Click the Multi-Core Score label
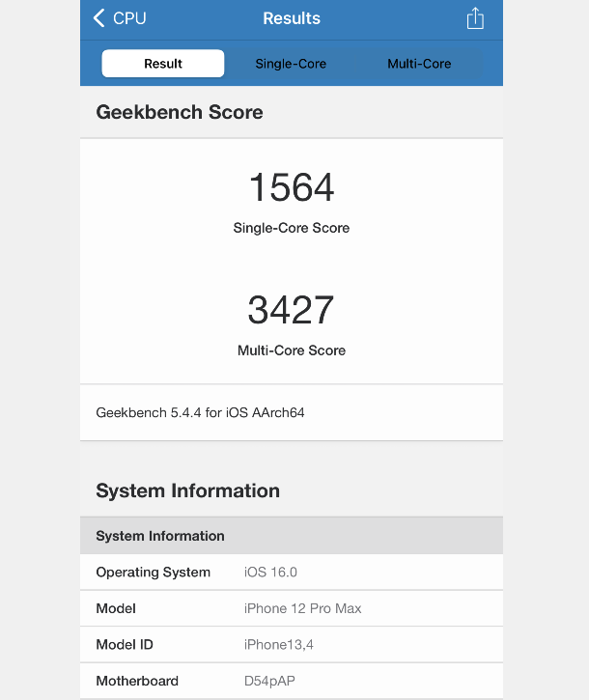 coord(292,350)
